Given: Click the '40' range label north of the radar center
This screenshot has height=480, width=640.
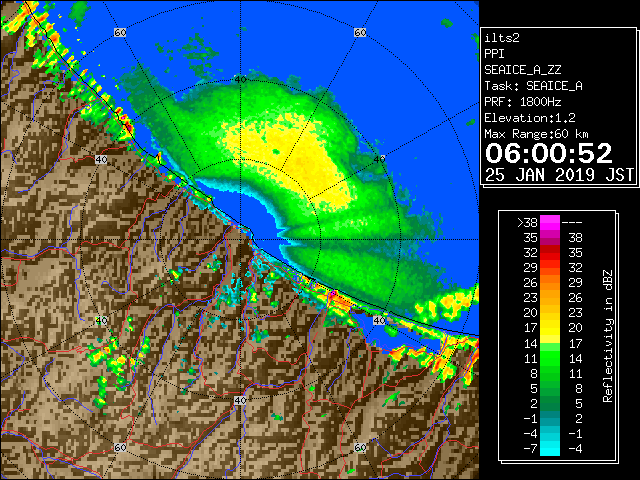Looking at the screenshot, I should point(240,80).
